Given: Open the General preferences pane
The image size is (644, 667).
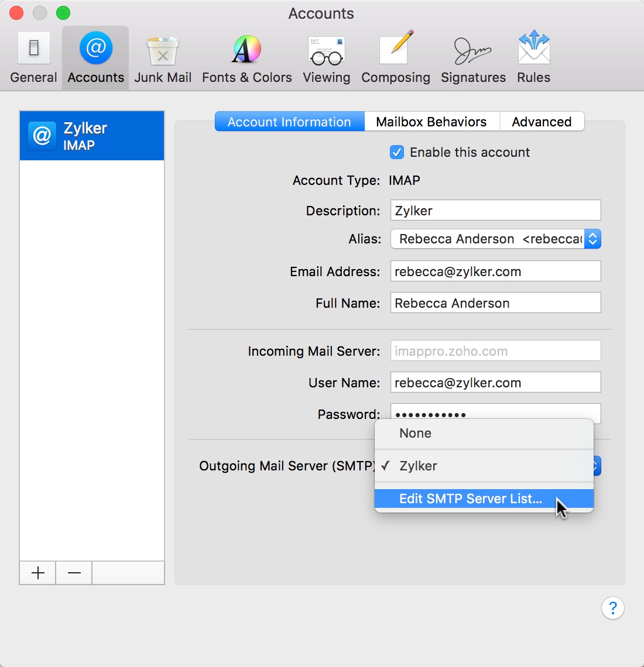Looking at the screenshot, I should [x=33, y=57].
